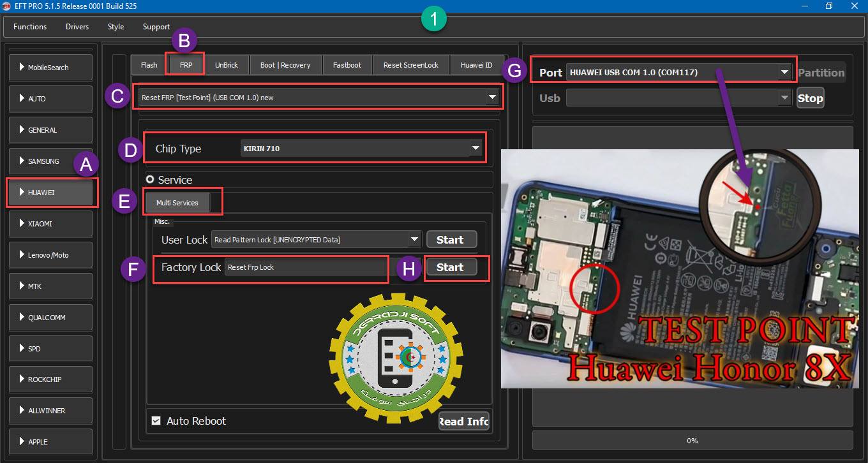The width and height of the screenshot is (868, 463).
Task: Click Start next to User Lock
Action: 451,240
